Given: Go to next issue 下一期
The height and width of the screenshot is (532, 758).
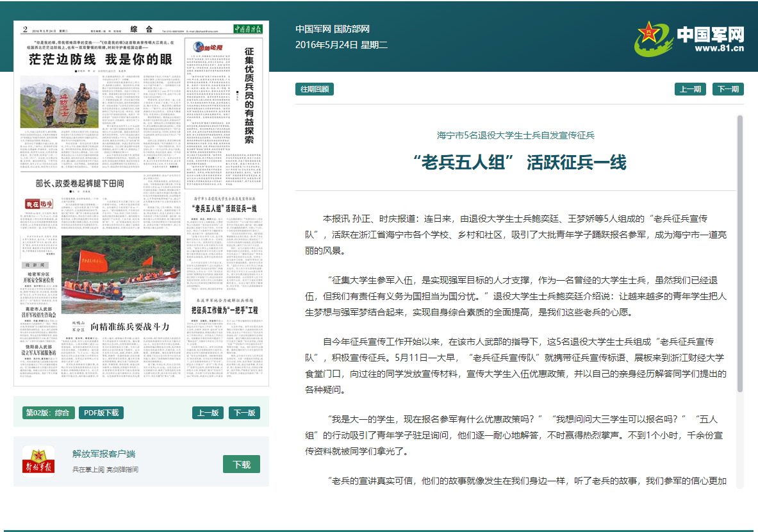Looking at the screenshot, I should coord(728,89).
